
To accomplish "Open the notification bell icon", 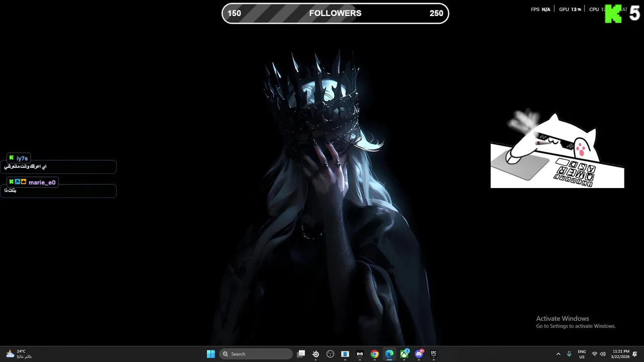I will (635, 354).
